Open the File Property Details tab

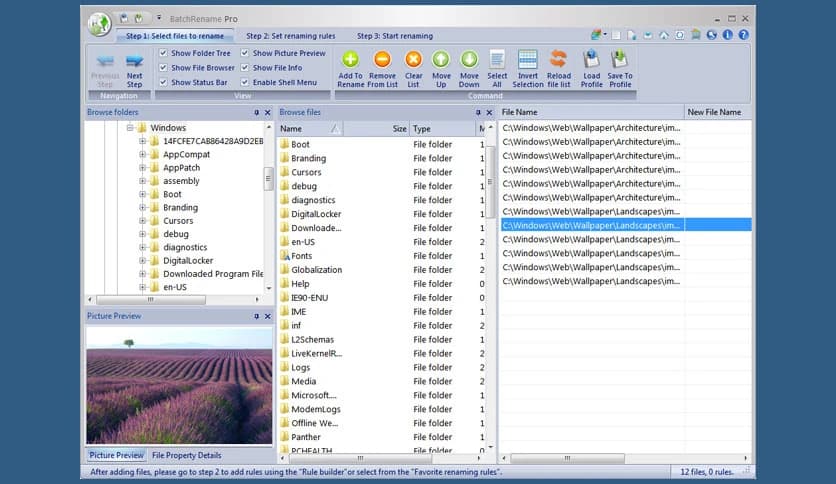tap(187, 455)
